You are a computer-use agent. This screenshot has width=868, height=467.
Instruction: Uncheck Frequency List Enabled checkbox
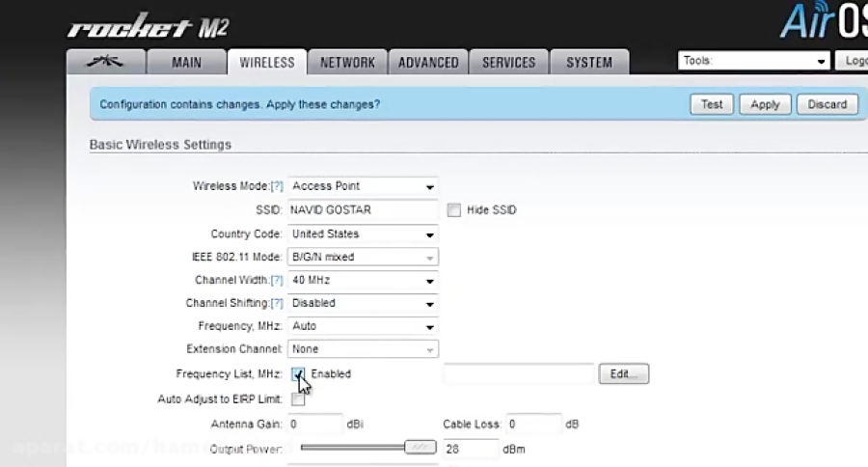(299, 374)
